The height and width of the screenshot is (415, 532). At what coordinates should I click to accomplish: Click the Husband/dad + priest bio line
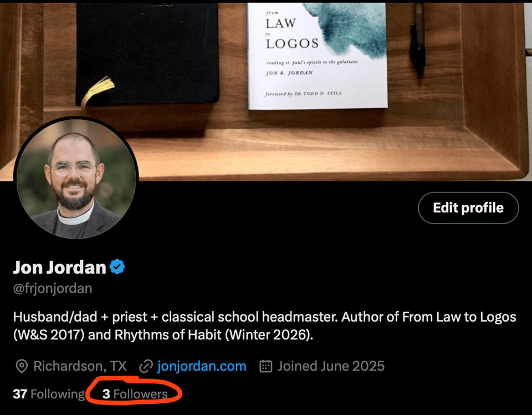click(265, 317)
